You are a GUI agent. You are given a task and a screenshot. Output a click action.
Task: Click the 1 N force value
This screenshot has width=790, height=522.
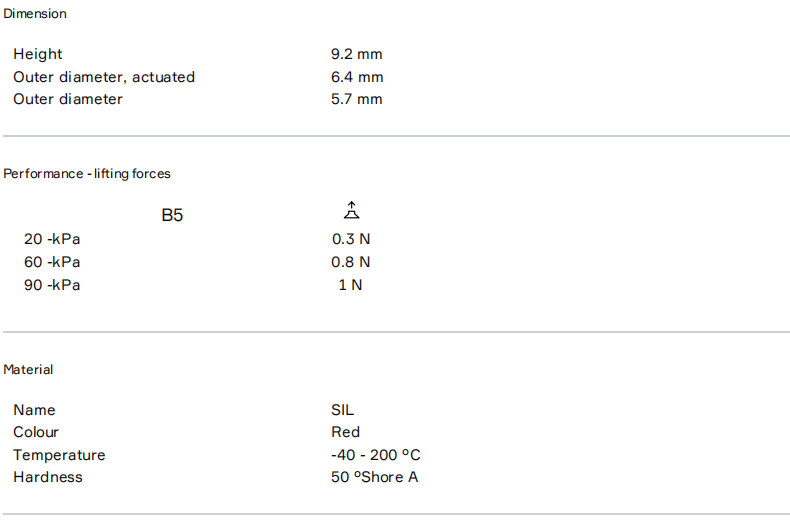click(x=351, y=285)
